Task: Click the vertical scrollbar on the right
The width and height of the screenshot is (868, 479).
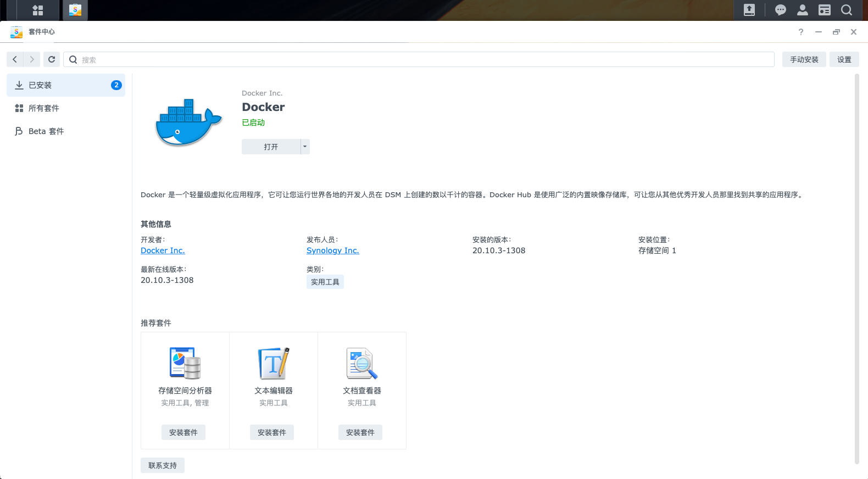Action: point(856,269)
